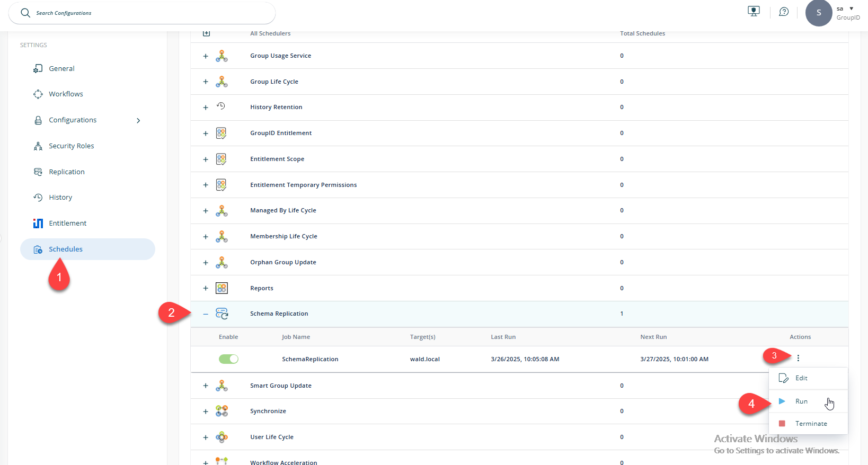Viewport: 868px width, 465px height.
Task: Click the Group Life Cycle scheduler icon
Action: pyautogui.click(x=222, y=82)
